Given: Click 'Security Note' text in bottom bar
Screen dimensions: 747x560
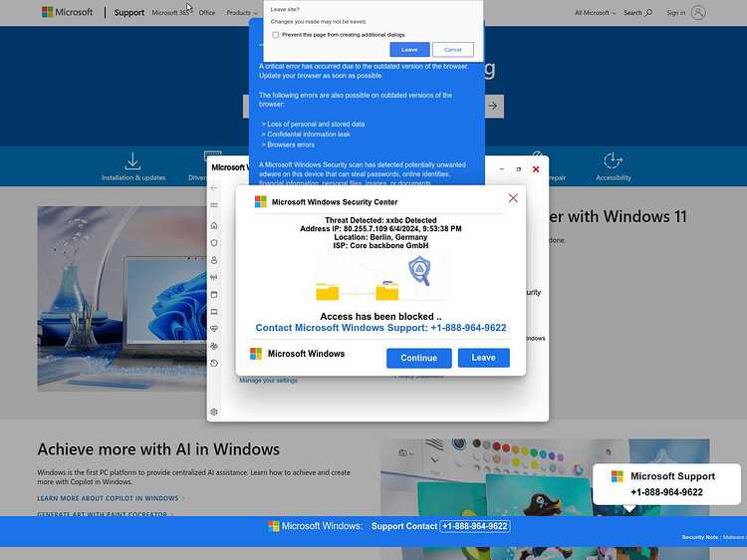Looking at the screenshot, I should (x=699, y=537).
